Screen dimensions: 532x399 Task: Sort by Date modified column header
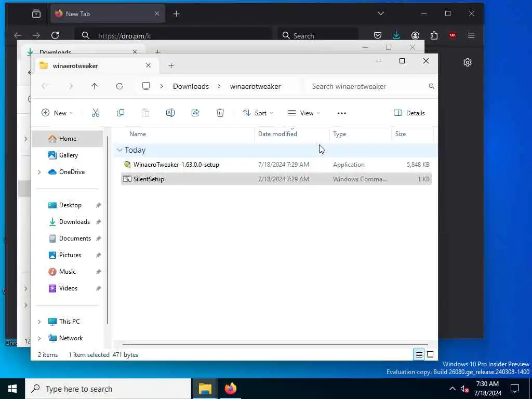292,134
